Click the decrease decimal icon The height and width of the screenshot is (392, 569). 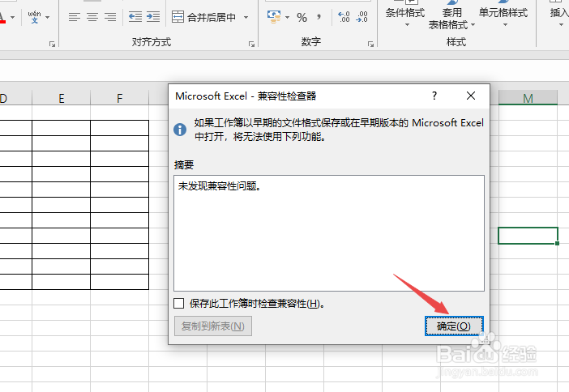coord(362,17)
